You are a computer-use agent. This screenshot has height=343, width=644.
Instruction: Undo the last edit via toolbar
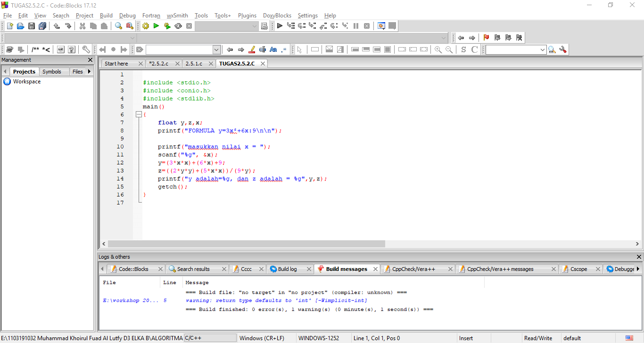pos(57,26)
